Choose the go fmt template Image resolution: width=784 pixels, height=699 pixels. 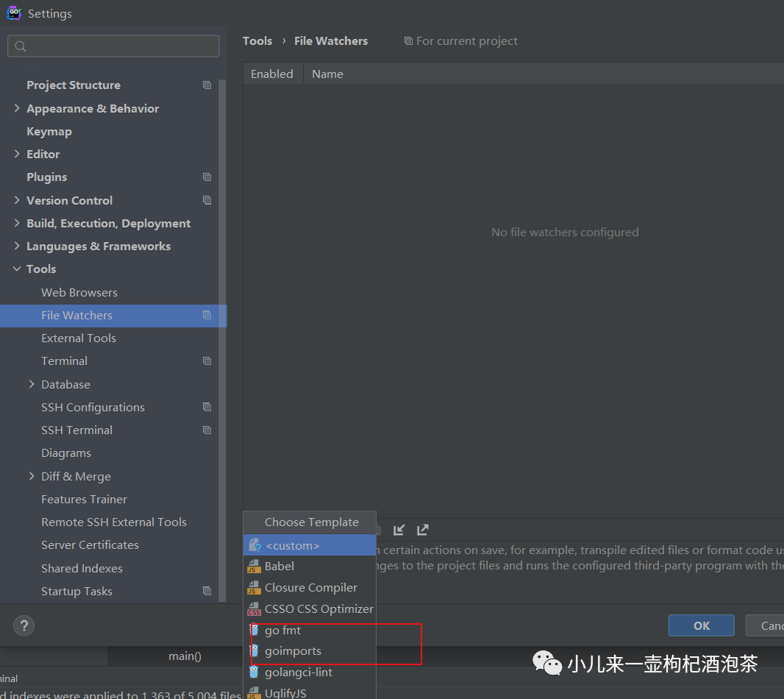tap(310, 630)
